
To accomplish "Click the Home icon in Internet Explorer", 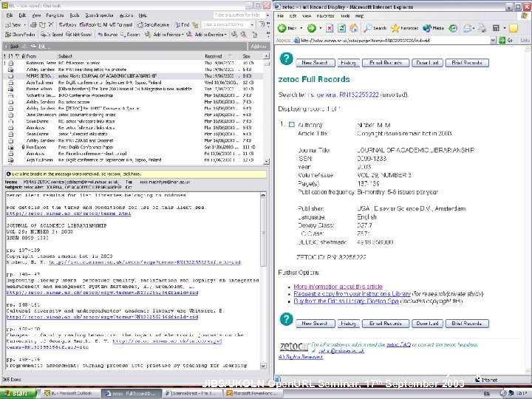I will (353, 28).
